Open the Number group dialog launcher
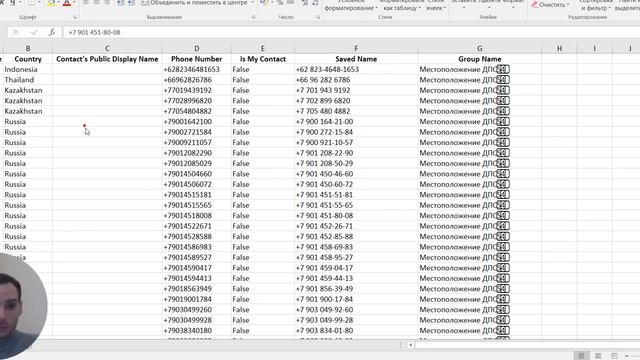The width and height of the screenshot is (640, 360). coord(318,17)
